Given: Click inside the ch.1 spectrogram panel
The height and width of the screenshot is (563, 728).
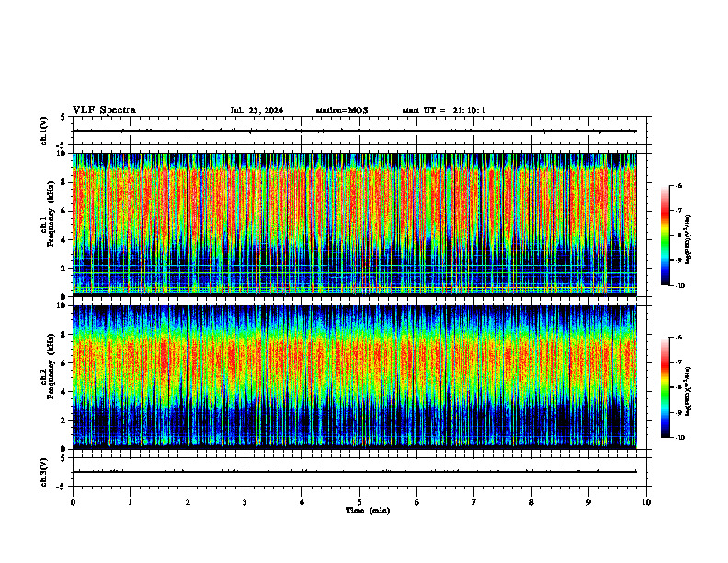Looking at the screenshot, I should (x=354, y=224).
